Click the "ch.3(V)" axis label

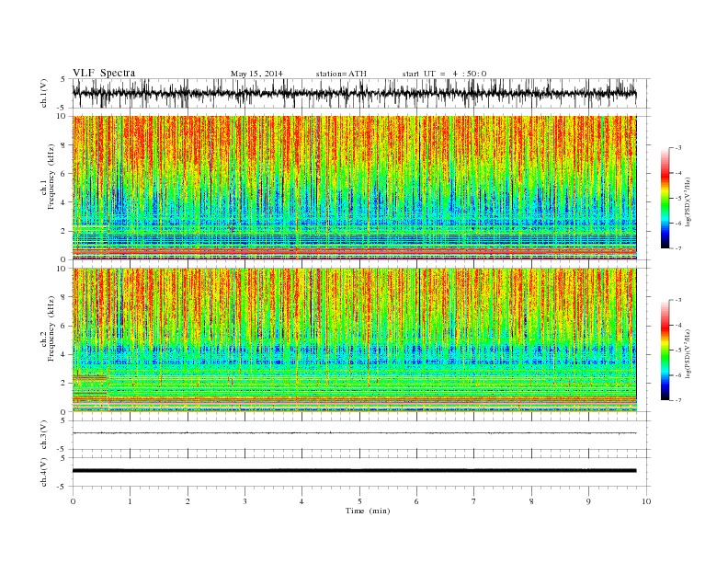pos(44,435)
